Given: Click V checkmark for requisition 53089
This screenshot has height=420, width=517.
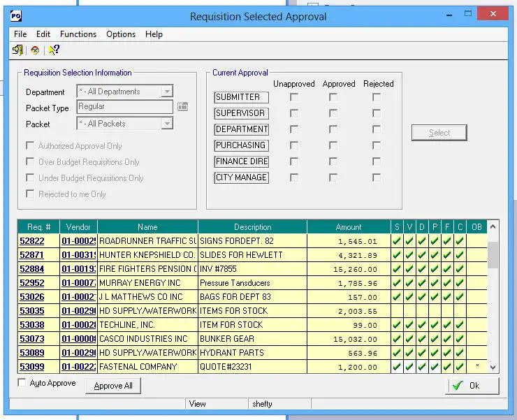Looking at the screenshot, I should tap(409, 353).
